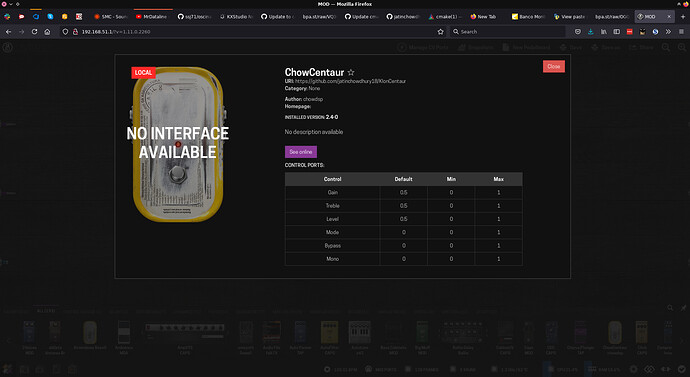
Task: Bookmark this page with the star icon
Action: tap(440, 32)
